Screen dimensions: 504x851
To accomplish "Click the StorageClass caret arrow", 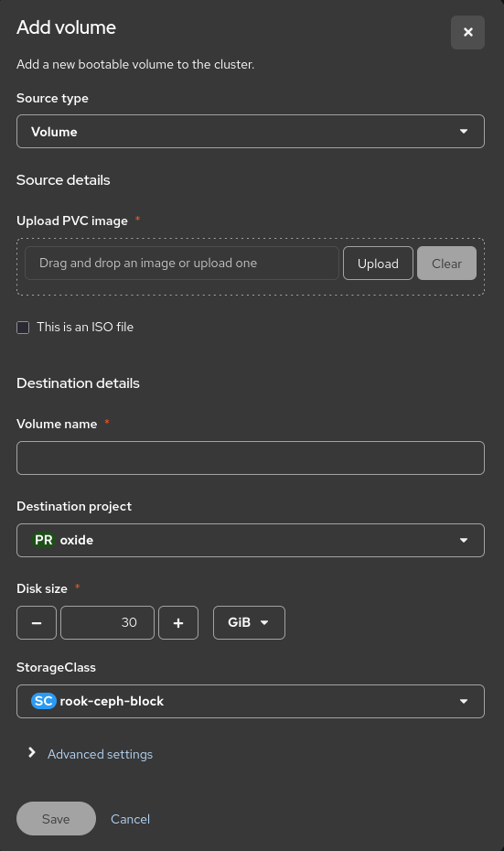I will [x=464, y=701].
